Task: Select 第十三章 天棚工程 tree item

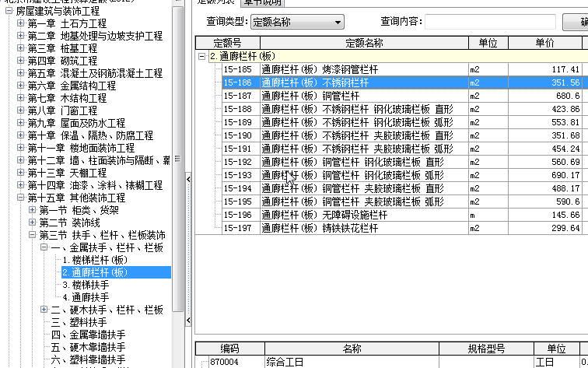Action: [x=67, y=173]
